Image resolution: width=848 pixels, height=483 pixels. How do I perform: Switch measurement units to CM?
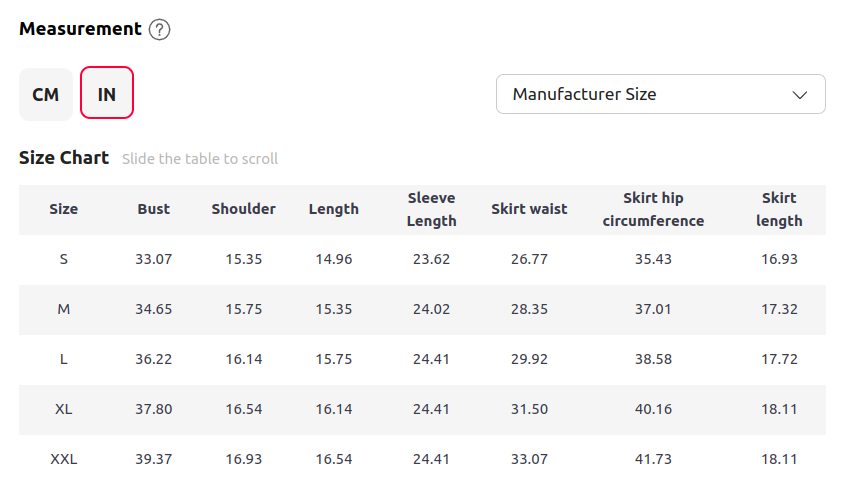coord(46,95)
